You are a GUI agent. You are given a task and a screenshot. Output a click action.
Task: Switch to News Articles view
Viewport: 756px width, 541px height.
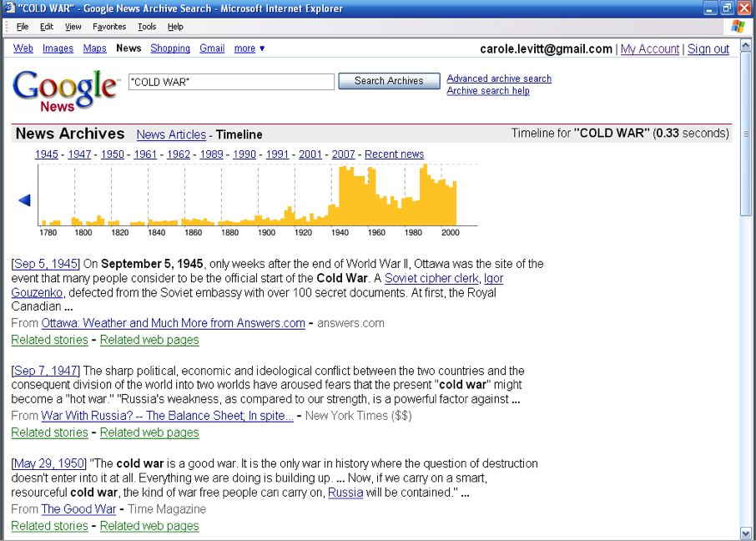pyautogui.click(x=171, y=134)
